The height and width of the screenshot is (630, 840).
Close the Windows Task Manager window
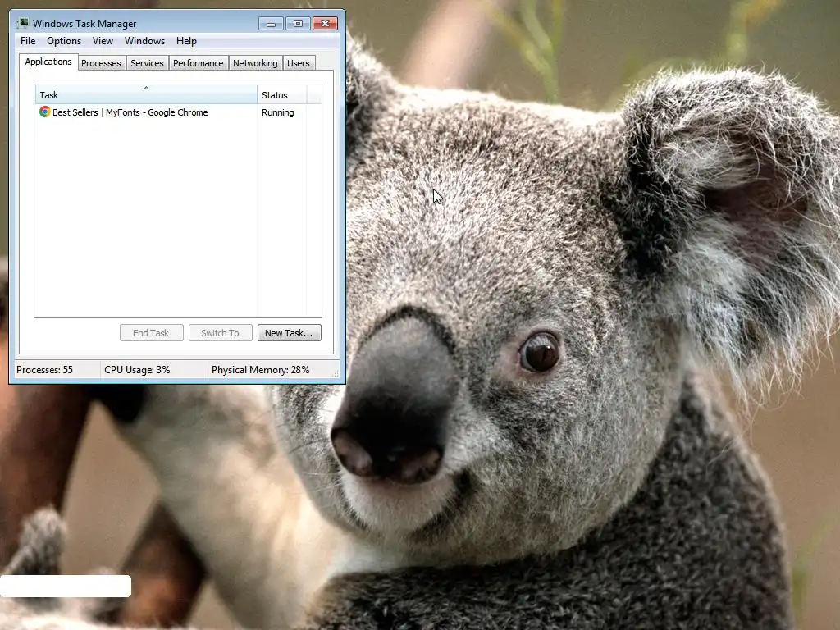click(x=325, y=24)
